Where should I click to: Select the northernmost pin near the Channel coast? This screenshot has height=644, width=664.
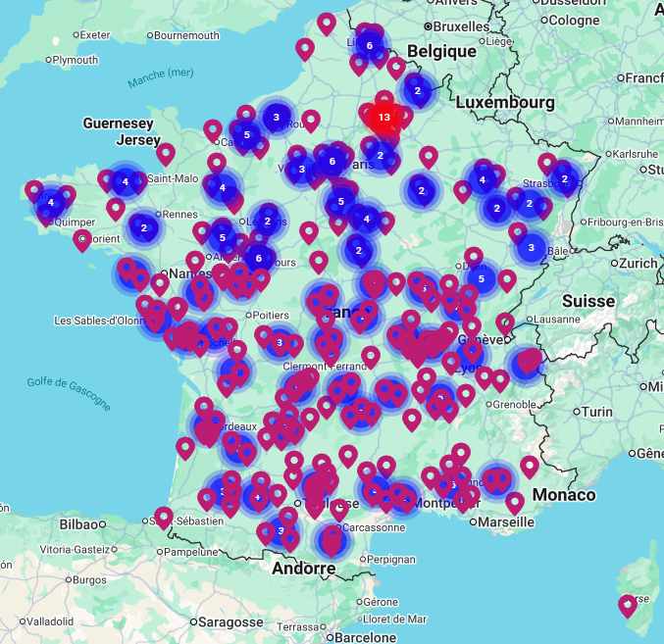point(327,24)
